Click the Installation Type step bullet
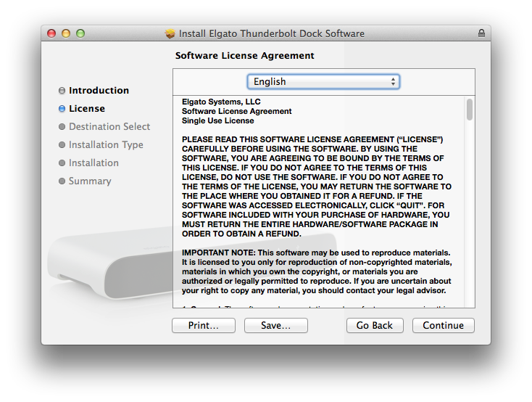 click(62, 145)
